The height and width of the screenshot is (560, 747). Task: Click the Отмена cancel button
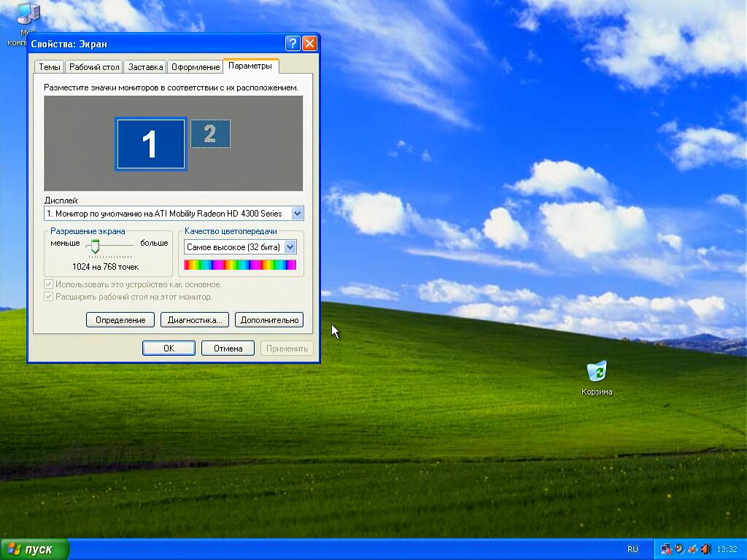(x=228, y=348)
